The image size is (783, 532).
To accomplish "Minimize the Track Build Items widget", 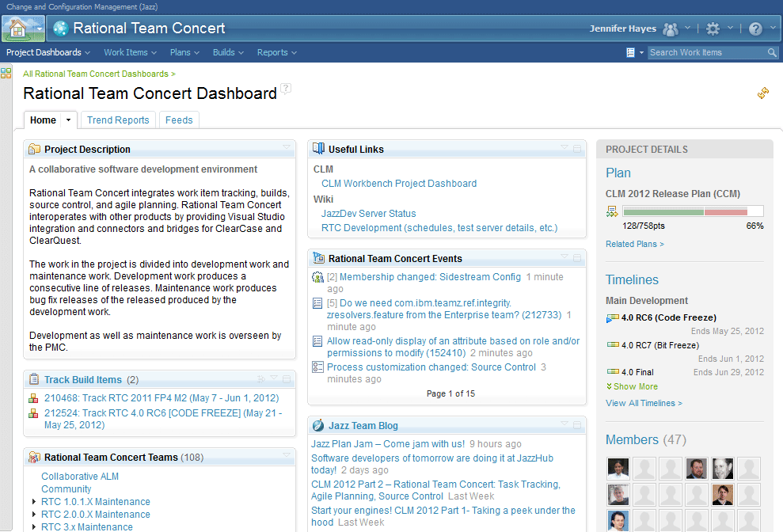I will (x=287, y=379).
